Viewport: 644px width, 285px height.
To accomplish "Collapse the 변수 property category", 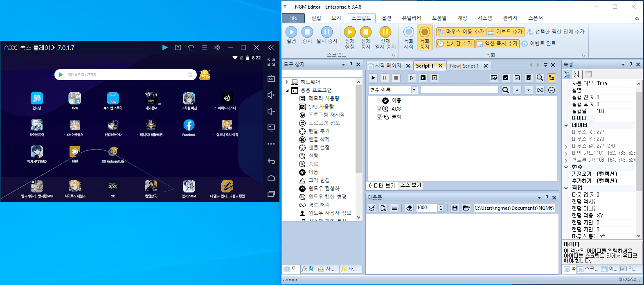I will [x=566, y=167].
